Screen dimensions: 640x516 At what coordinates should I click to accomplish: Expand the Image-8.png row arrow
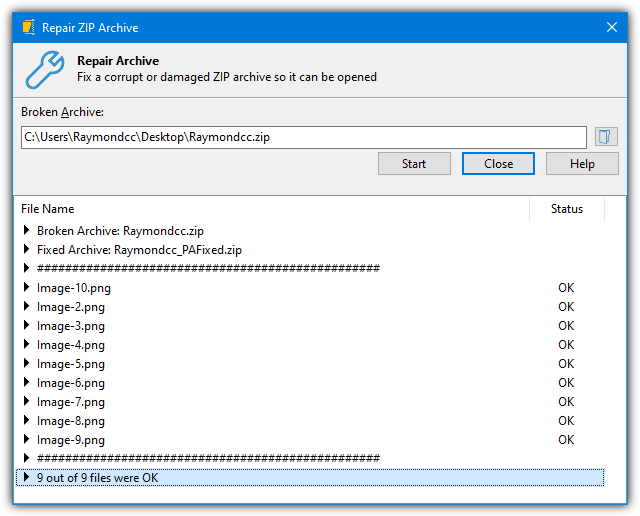click(26, 421)
